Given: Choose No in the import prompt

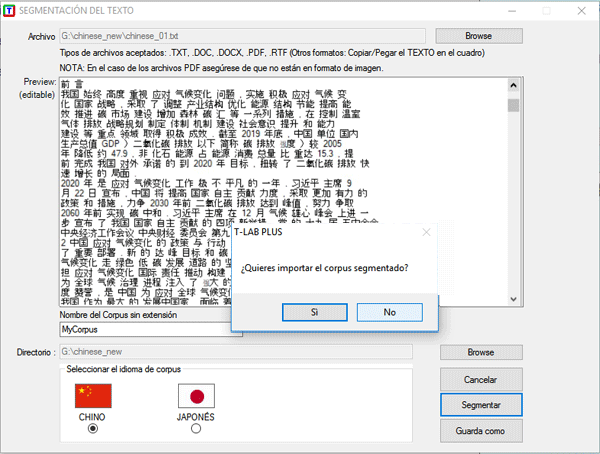Looking at the screenshot, I should coord(389,312).
